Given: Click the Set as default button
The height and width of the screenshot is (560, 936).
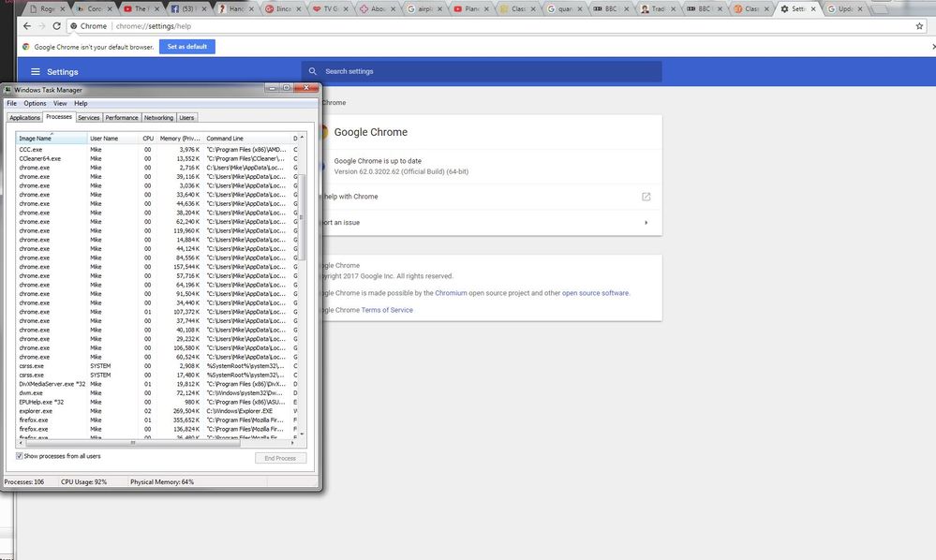Looking at the screenshot, I should click(186, 47).
